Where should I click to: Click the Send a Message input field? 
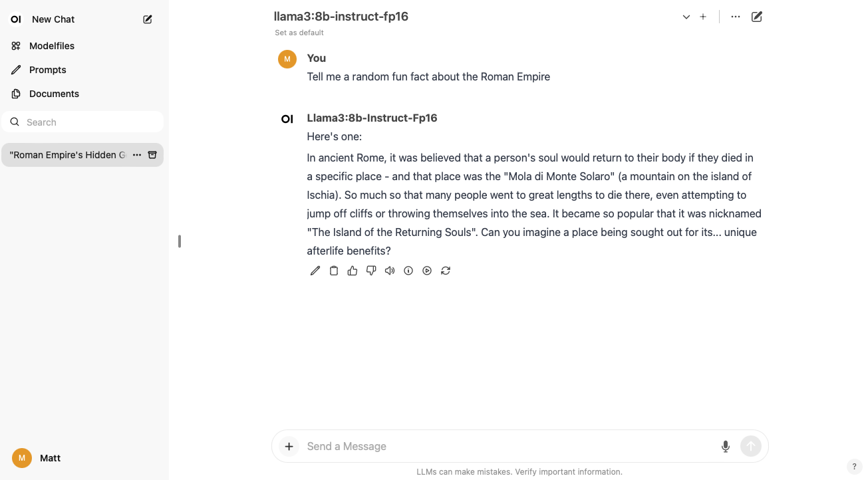(506, 447)
